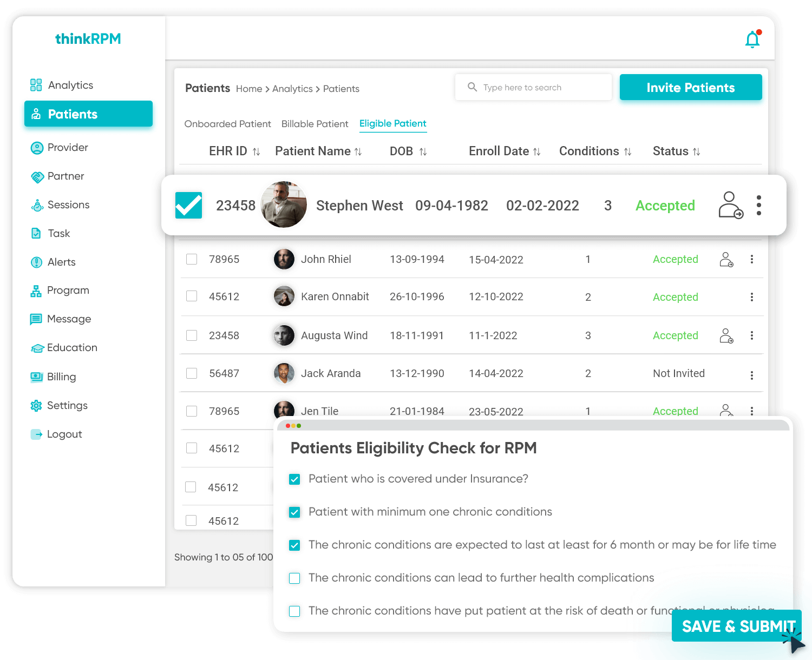Click the invite icon next to John Rhiel
The height and width of the screenshot is (660, 812).
point(727,259)
